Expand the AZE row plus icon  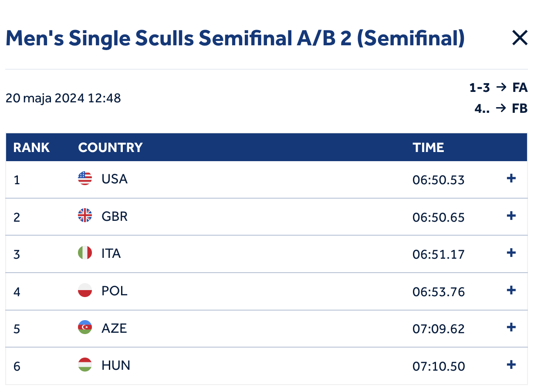511,328
